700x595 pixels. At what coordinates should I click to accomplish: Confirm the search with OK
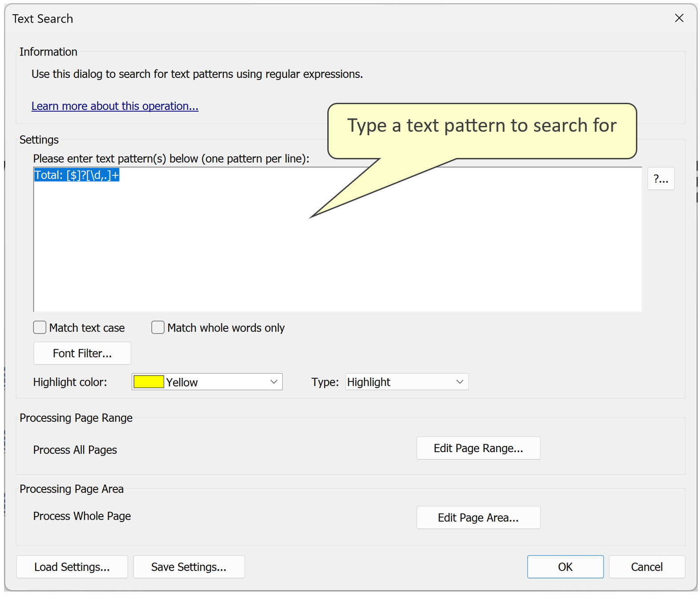click(565, 567)
